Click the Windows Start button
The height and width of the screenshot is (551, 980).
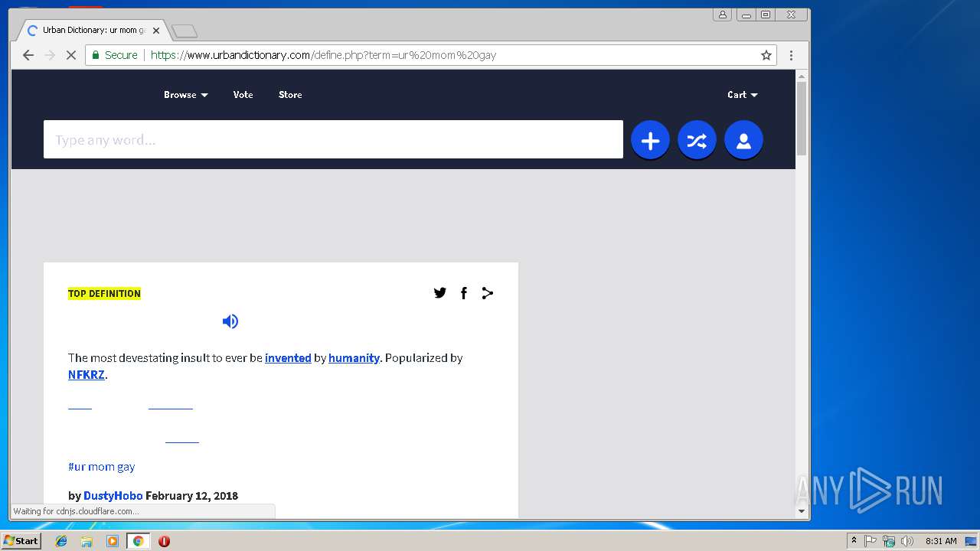click(21, 541)
